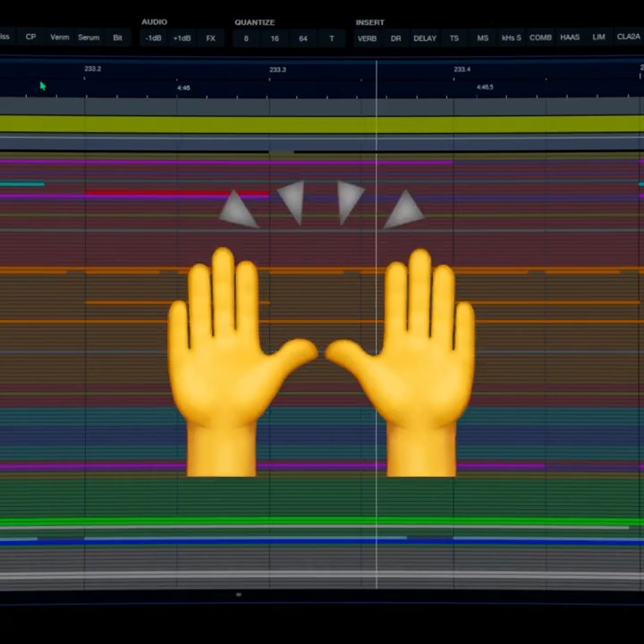
Task: Jump to bar marker 233.4
Action: coord(462,69)
